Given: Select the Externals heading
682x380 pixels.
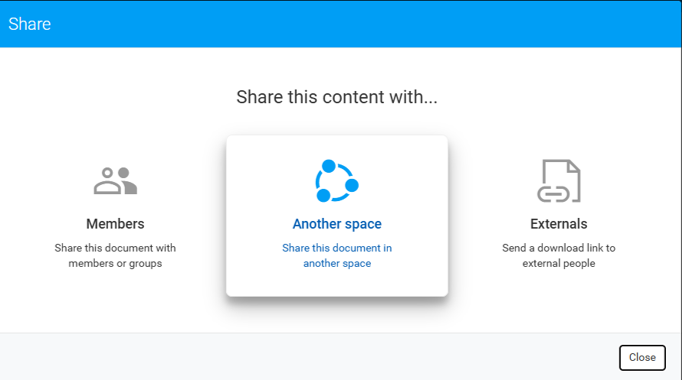Looking at the screenshot, I should click(x=559, y=224).
